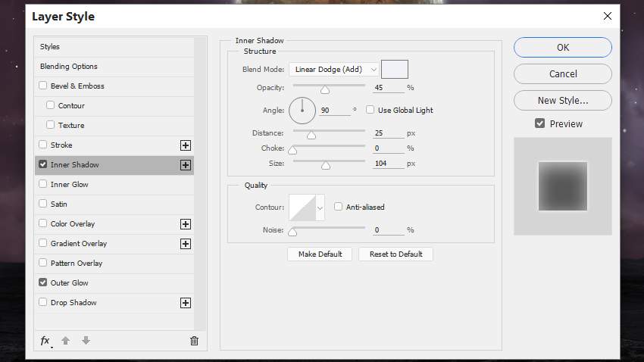Viewport: 644px width, 362px height.
Task: Click the delete effect trash icon
Action: pos(194,341)
